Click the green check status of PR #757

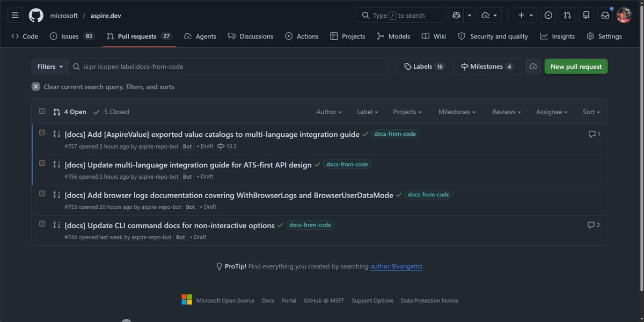[x=365, y=134]
